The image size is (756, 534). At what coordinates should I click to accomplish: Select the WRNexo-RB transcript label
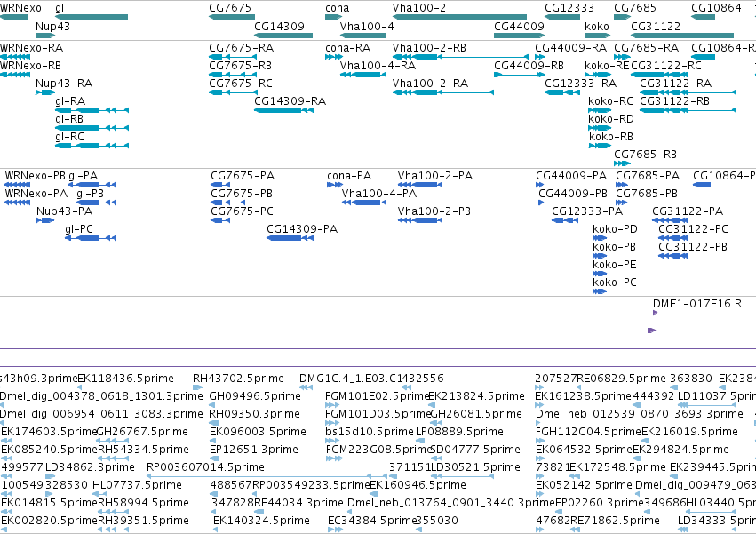tap(31, 66)
